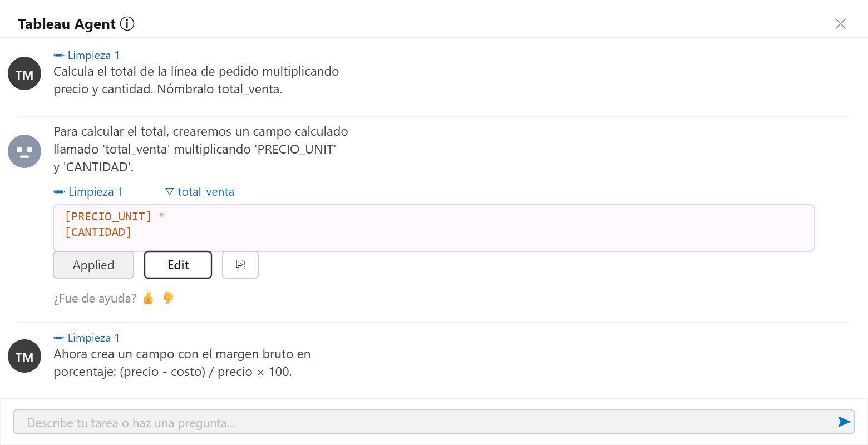
Task: Open the Limpieza 1 step link in the agent reply
Action: pyautogui.click(x=88, y=192)
